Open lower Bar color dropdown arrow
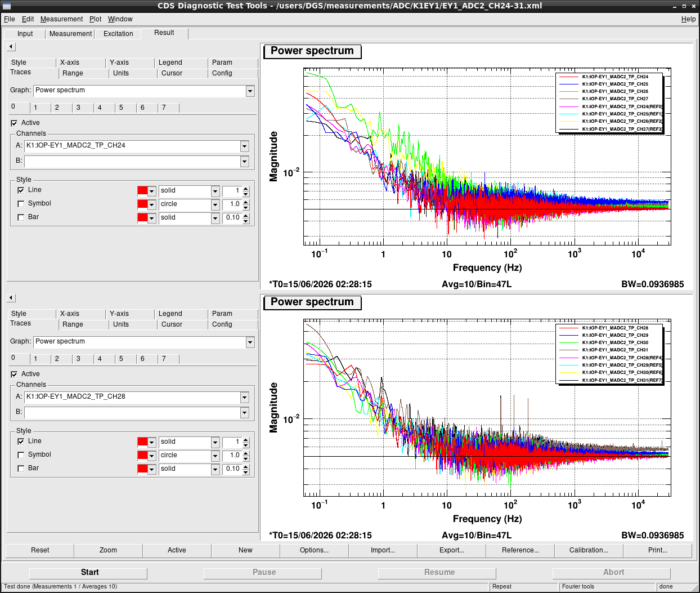The image size is (700, 593). 151,469
